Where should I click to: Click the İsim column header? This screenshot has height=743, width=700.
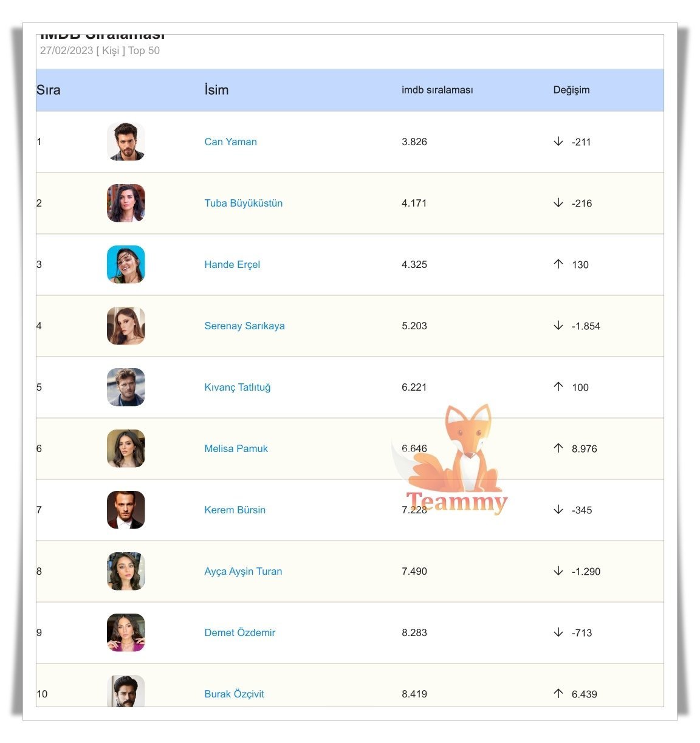click(x=216, y=90)
